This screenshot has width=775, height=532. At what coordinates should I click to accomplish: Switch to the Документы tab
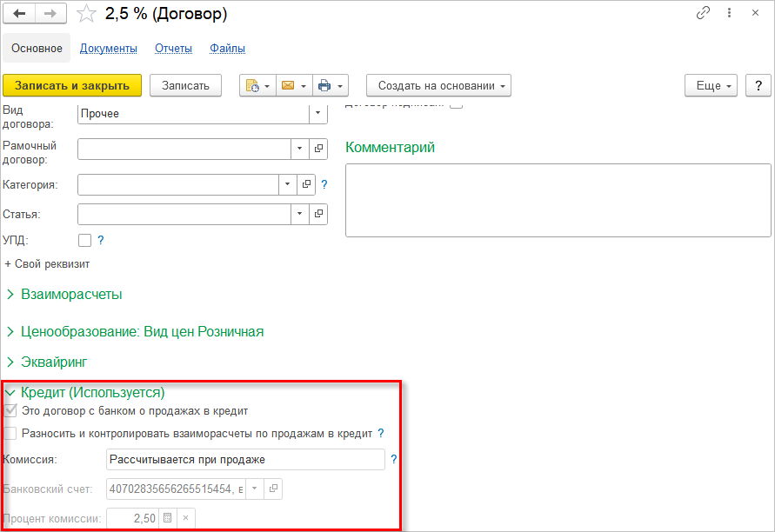108,49
